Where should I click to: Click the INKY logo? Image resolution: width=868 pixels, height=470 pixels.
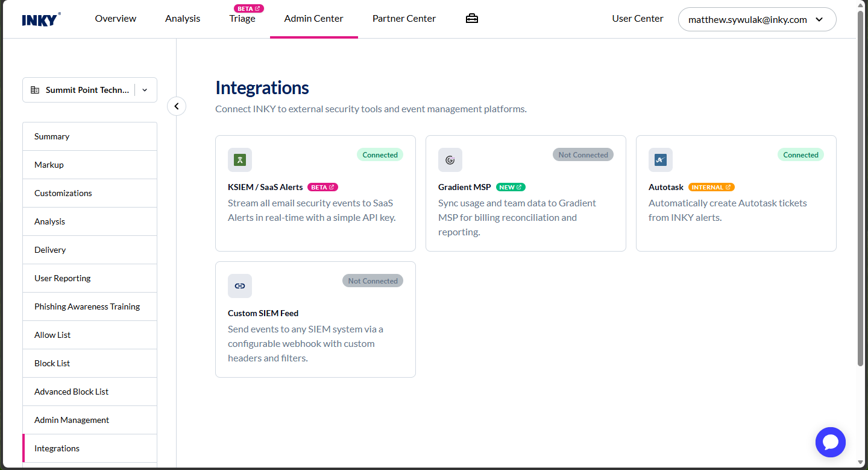pos(42,19)
